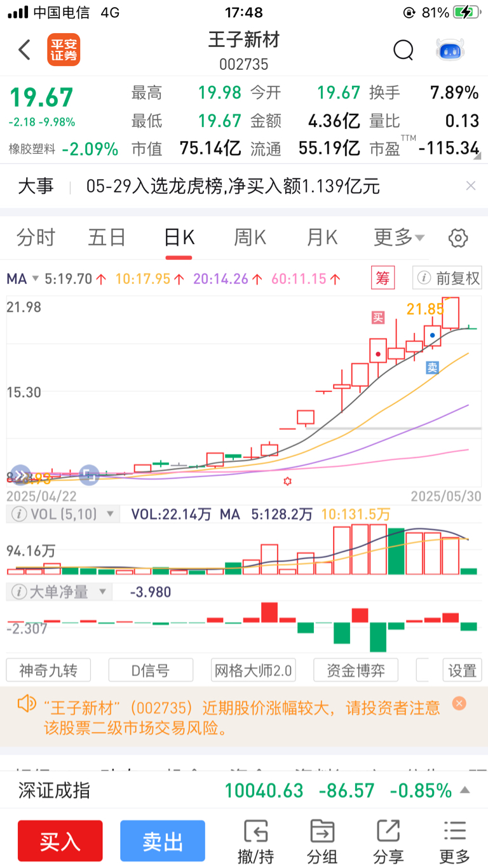Tap the current price 19.67

(x=41, y=97)
